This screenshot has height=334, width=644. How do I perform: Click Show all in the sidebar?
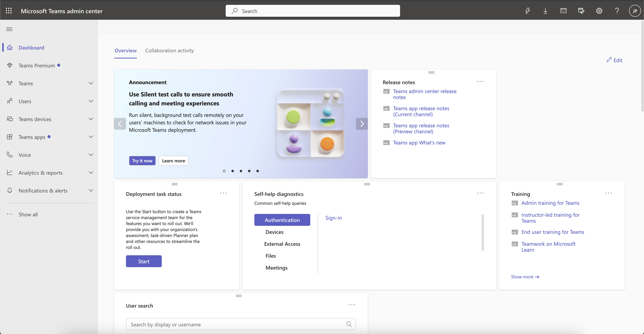coord(28,214)
